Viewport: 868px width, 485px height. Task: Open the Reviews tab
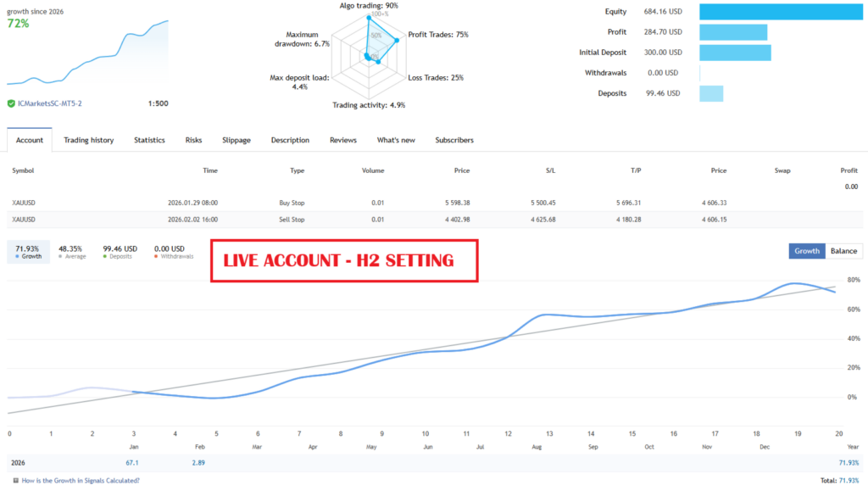click(x=343, y=140)
